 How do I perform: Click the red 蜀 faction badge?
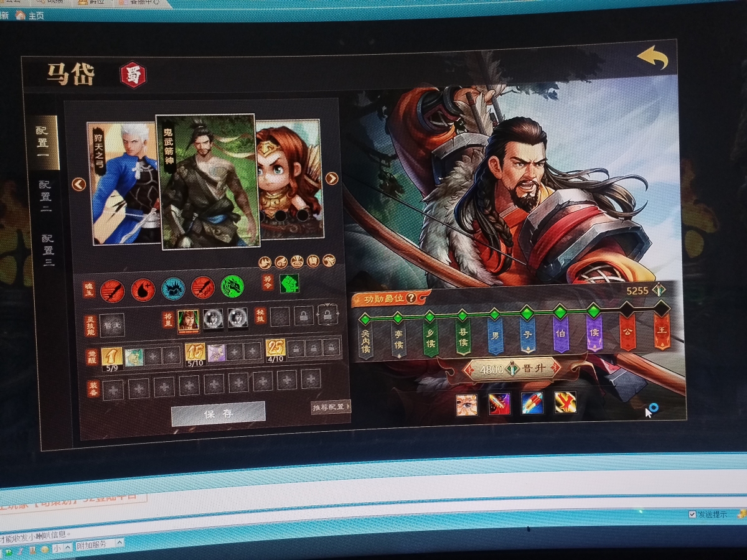[133, 75]
